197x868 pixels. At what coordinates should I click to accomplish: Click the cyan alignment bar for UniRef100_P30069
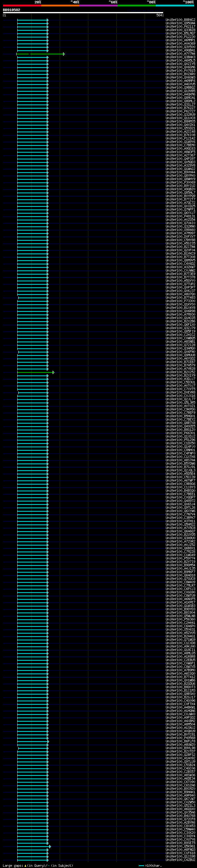33,182
